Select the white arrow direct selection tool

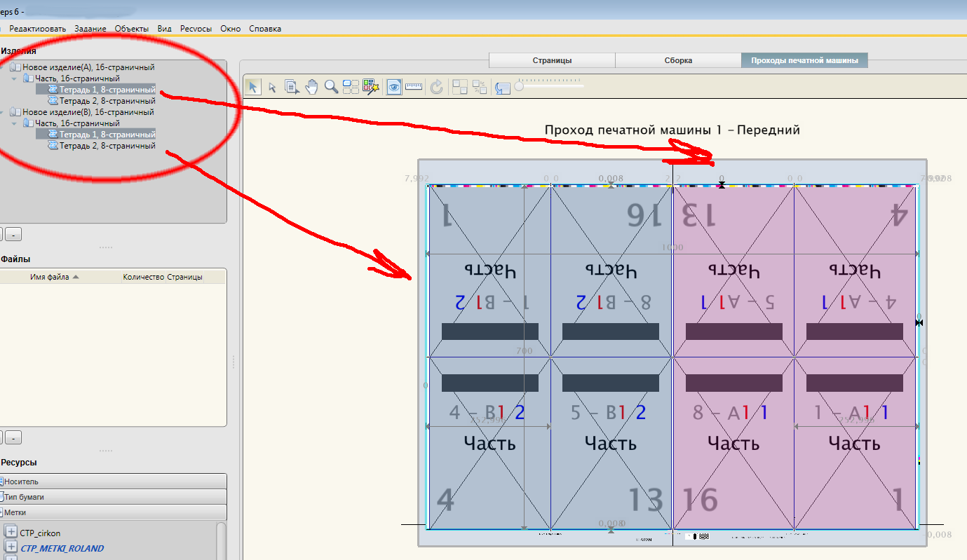(273, 87)
